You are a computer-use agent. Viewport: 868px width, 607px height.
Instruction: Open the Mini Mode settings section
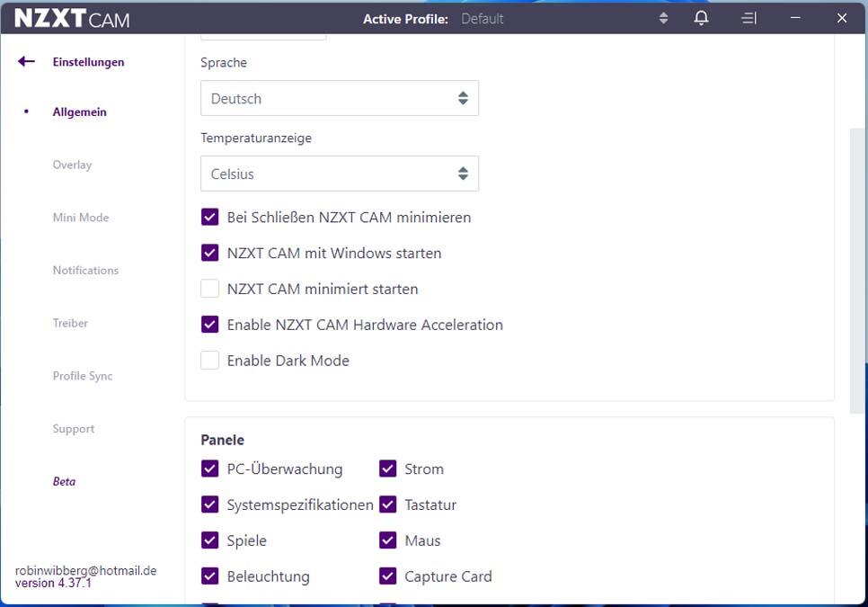point(81,217)
